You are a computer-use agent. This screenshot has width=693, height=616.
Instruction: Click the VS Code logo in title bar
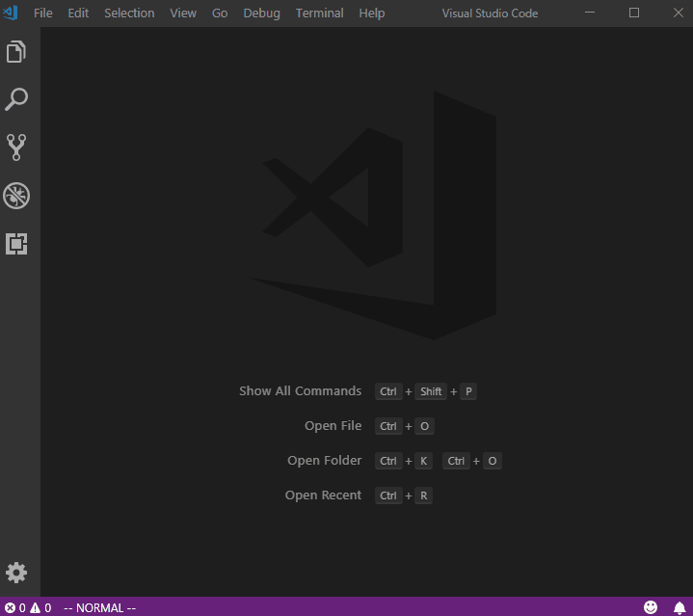(11, 13)
